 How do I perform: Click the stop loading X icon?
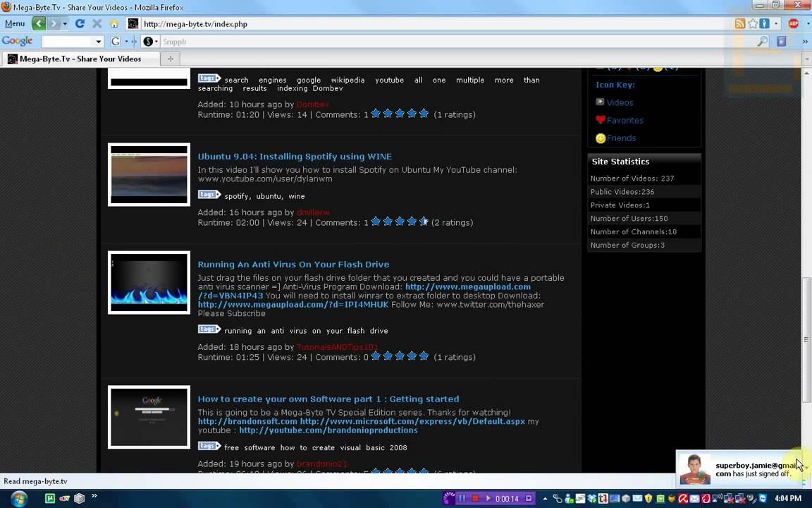pyautogui.click(x=97, y=23)
